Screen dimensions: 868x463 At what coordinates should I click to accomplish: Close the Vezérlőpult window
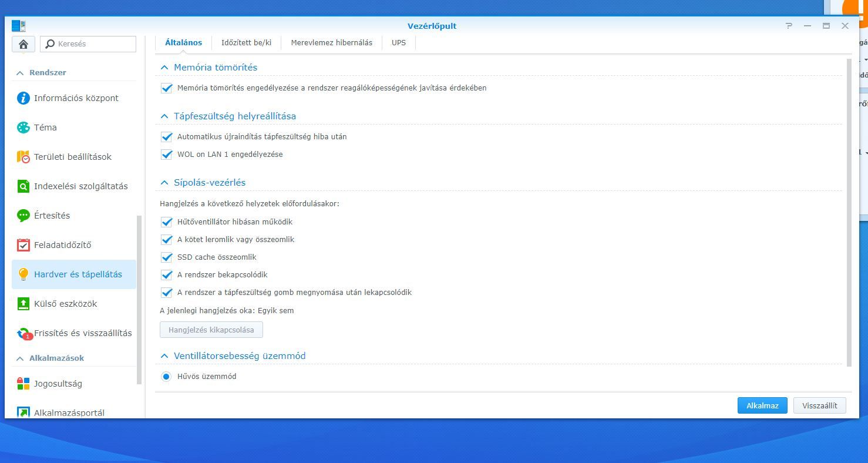click(x=845, y=26)
